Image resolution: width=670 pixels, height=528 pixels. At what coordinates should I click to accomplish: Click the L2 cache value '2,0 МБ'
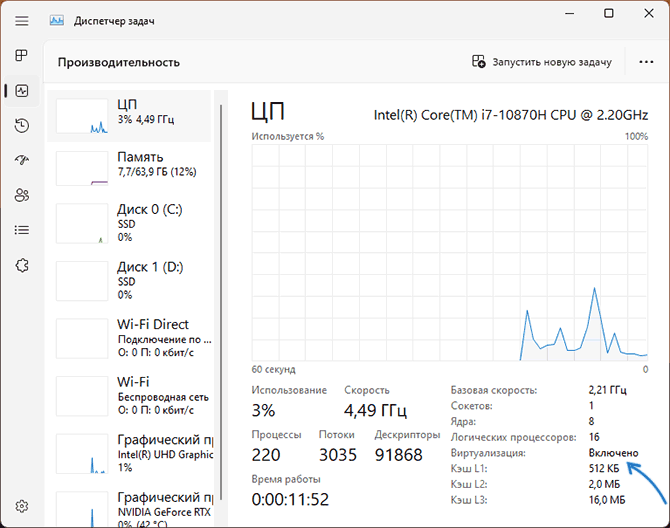[604, 484]
